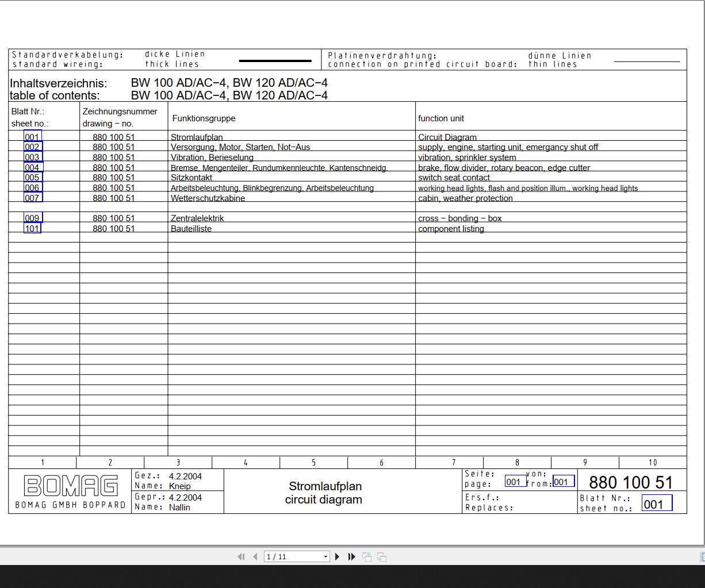This screenshot has height=588, width=705.
Task: Click the name 'Nallin' in the title block
Action: tap(179, 508)
